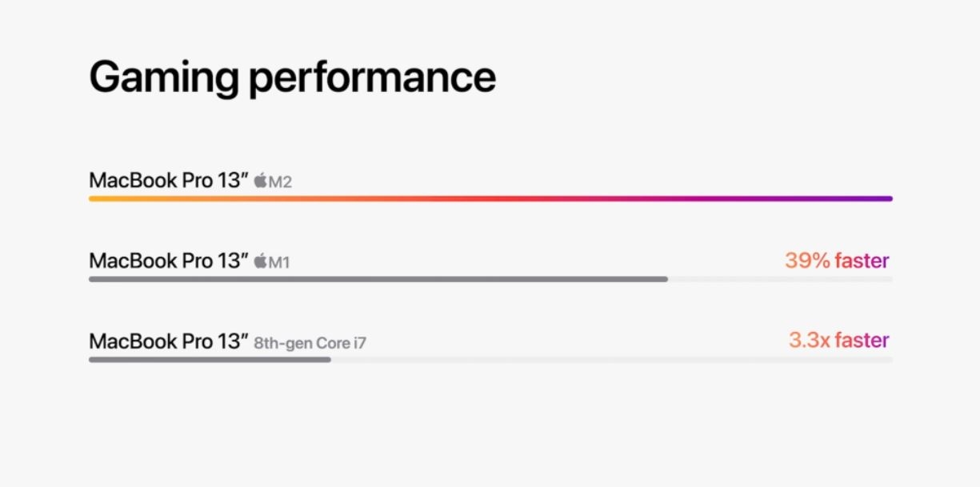Click the 8th-gen Core i7 label
980x487 pixels.
(x=310, y=343)
